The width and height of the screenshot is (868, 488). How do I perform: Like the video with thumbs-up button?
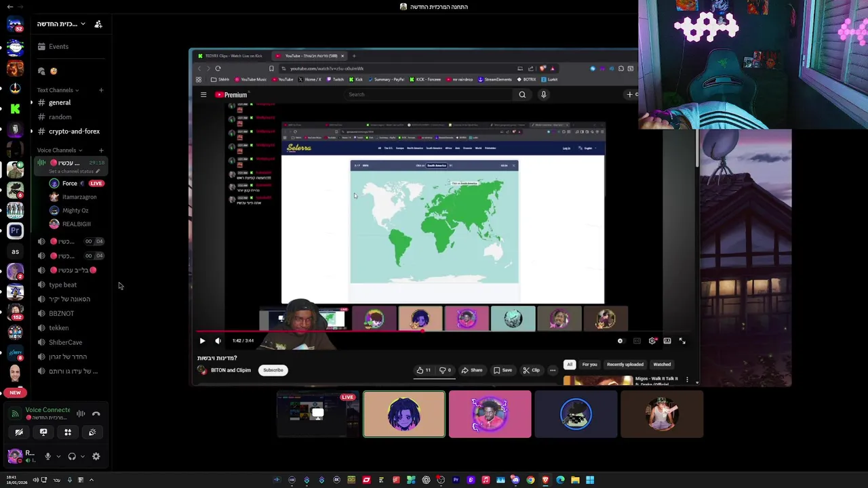click(x=424, y=370)
